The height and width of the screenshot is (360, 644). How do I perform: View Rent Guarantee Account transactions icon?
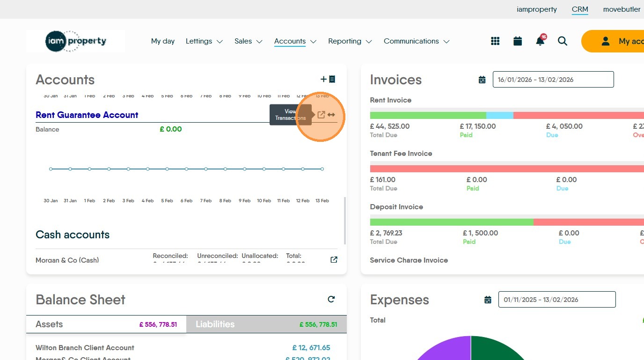[321, 115]
